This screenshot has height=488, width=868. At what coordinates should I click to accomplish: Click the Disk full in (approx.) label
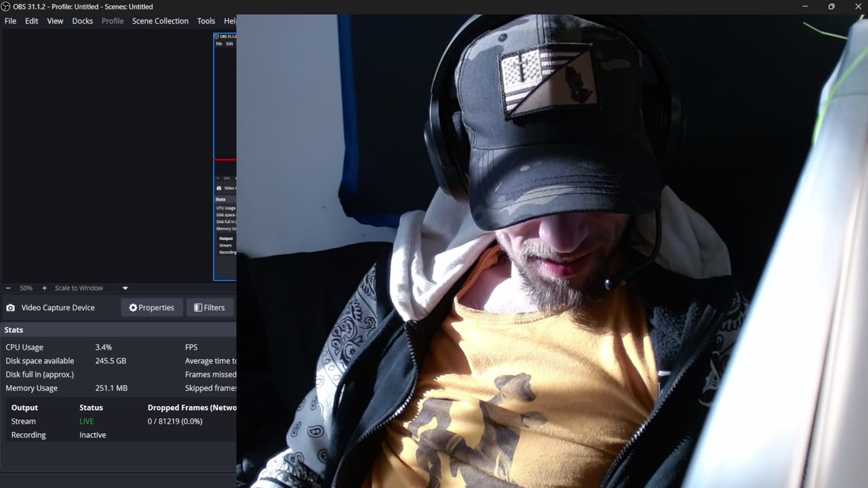(x=39, y=374)
